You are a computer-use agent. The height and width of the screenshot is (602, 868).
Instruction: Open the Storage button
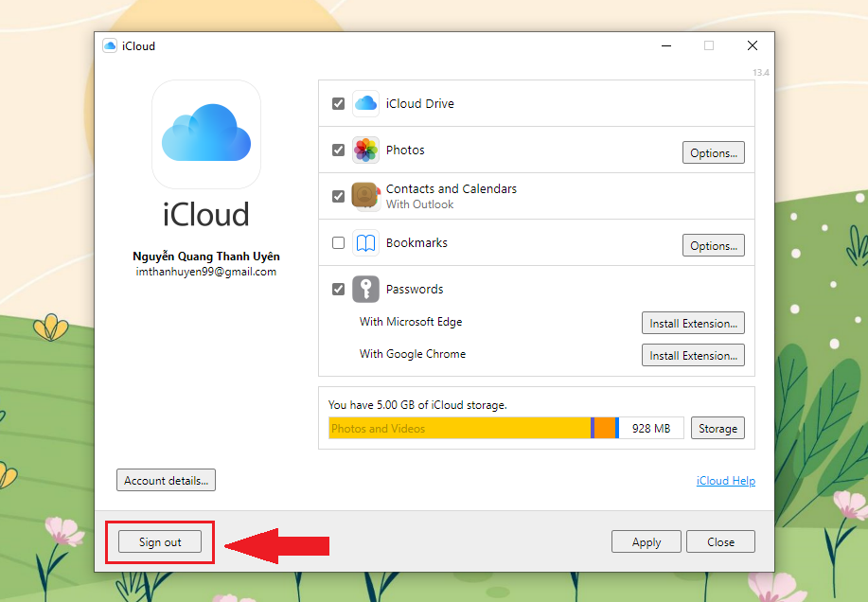[718, 428]
